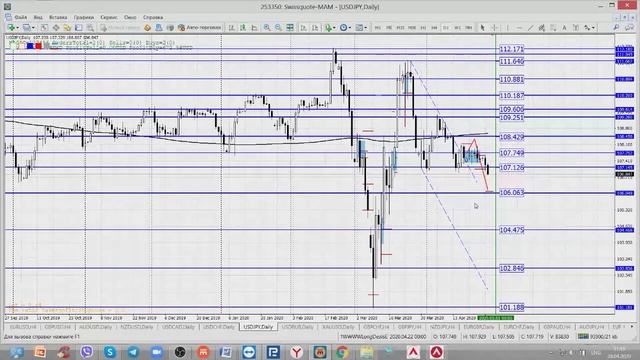Open Google Chrome from the taskbar
Image resolution: width=640 pixels, height=360 pixels.
pyautogui.click(x=343, y=352)
